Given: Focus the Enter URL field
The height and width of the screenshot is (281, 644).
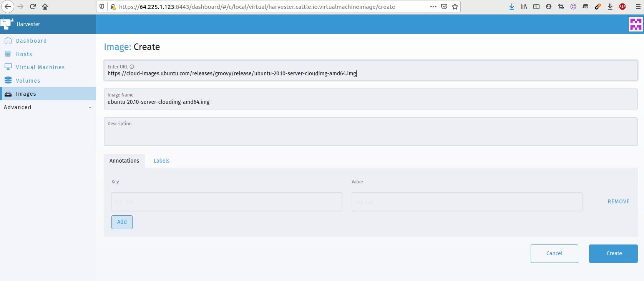Looking at the screenshot, I should 370,70.
